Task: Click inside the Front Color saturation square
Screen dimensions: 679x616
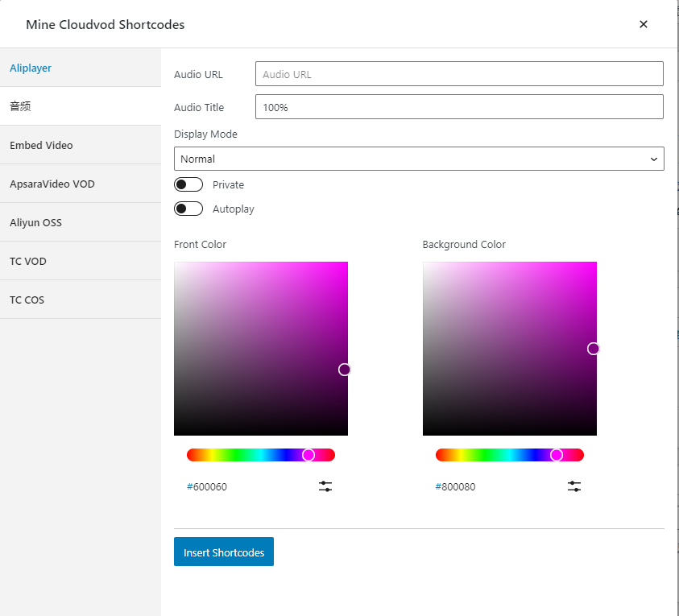Action: [x=261, y=348]
